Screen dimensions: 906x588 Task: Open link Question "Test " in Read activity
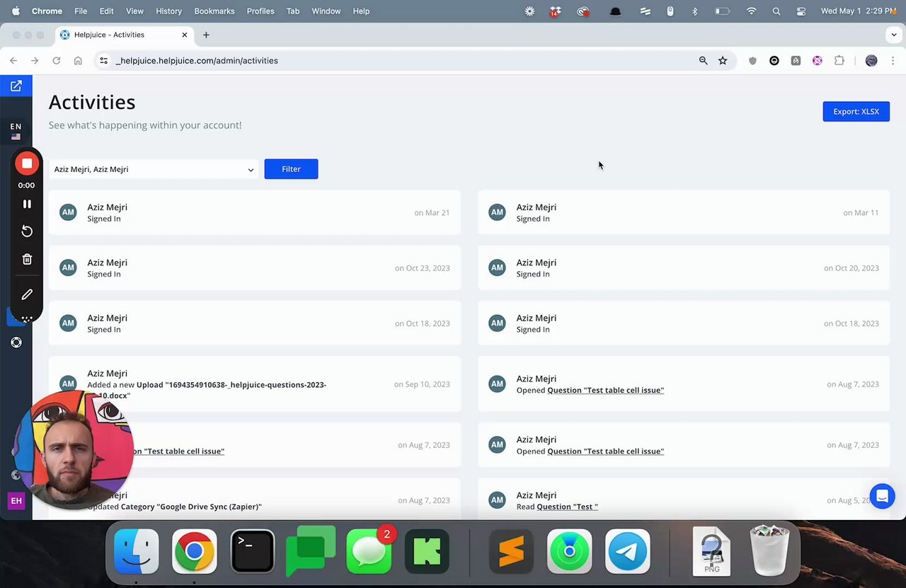click(567, 507)
